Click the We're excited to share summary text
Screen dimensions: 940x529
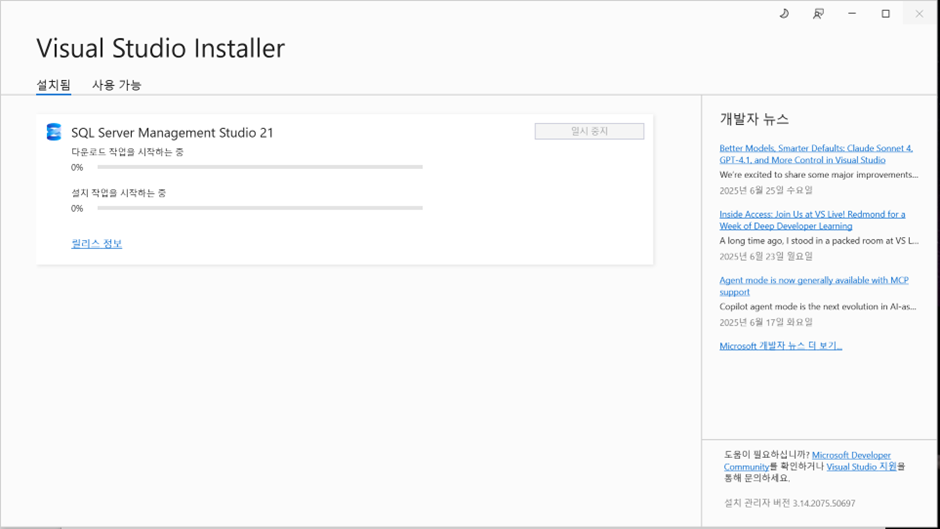(819, 175)
